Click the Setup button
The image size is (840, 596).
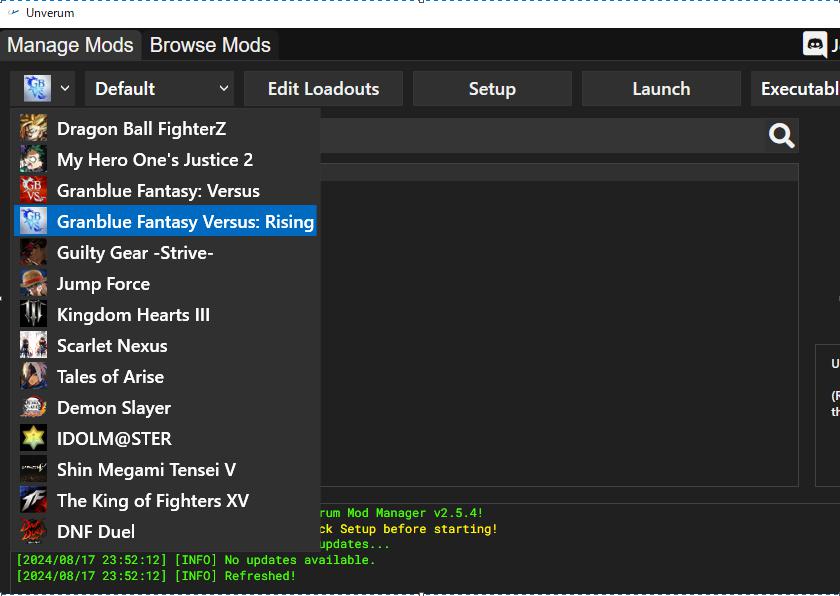(x=492, y=88)
